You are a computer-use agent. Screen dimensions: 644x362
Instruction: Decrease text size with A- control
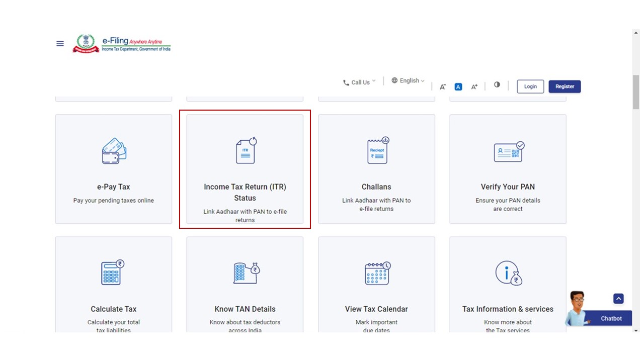pyautogui.click(x=442, y=86)
